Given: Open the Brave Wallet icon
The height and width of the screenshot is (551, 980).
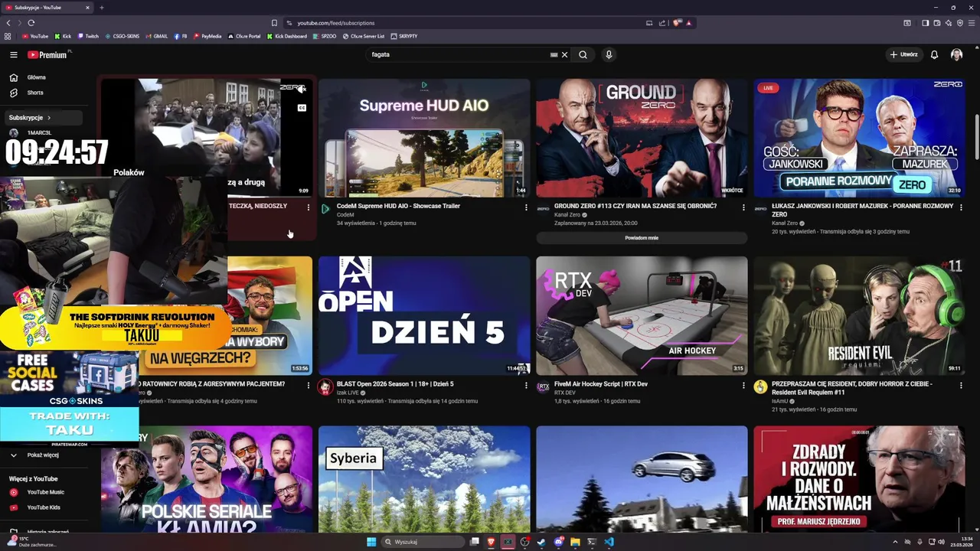Looking at the screenshot, I should (936, 23).
